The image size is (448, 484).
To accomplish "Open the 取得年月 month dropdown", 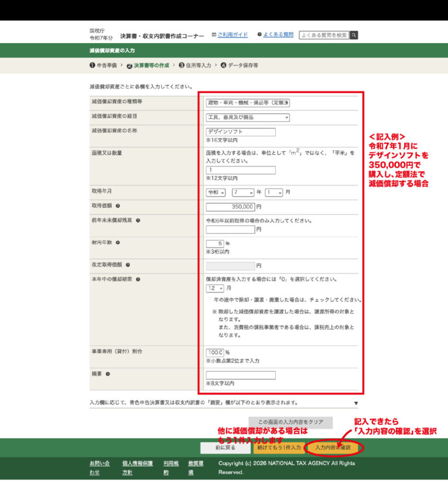I will click(273, 192).
